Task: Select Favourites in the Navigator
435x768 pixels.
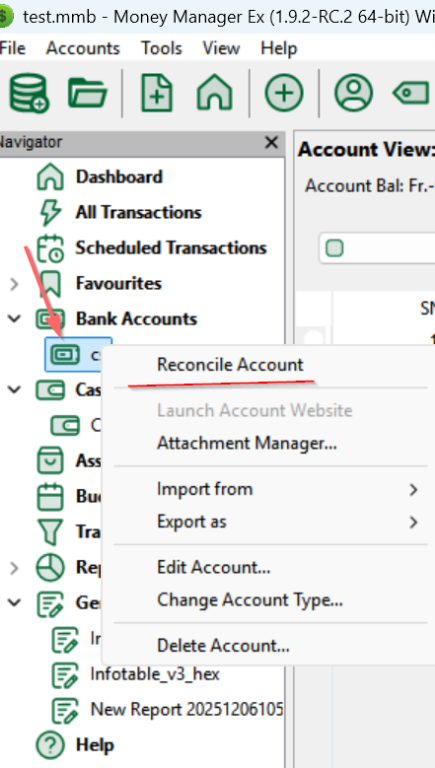Action: (x=119, y=284)
